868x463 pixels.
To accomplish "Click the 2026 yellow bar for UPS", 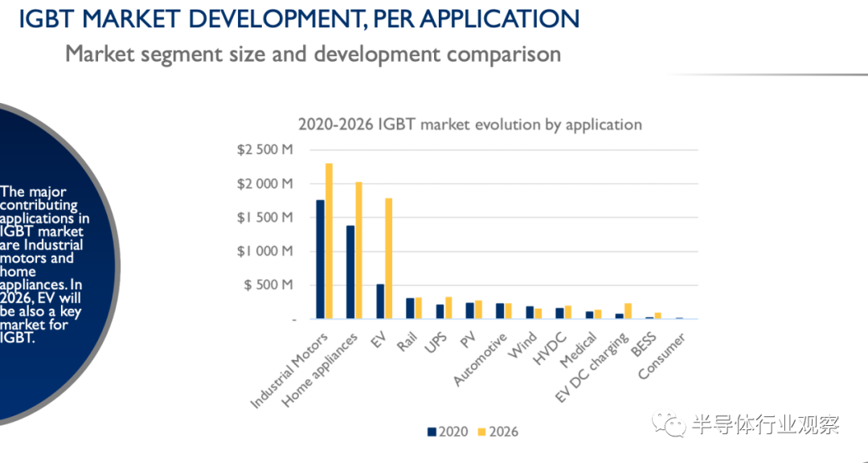I will 448,308.
